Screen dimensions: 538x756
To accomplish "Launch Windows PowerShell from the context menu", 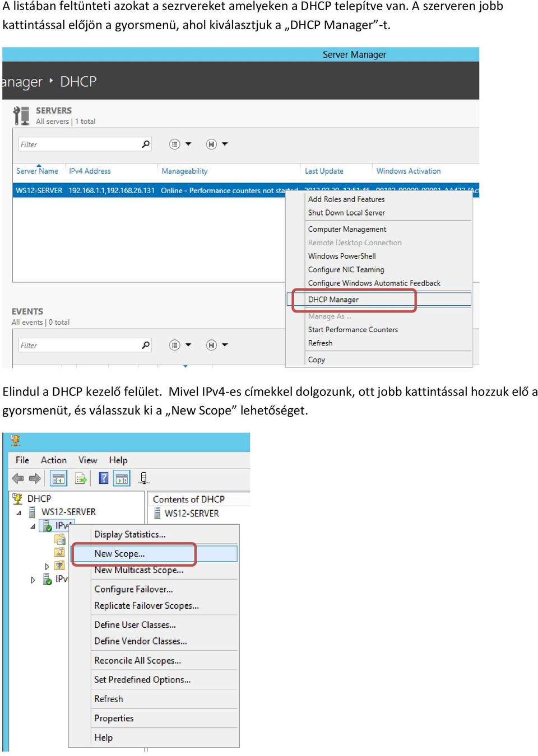I will click(x=342, y=256).
